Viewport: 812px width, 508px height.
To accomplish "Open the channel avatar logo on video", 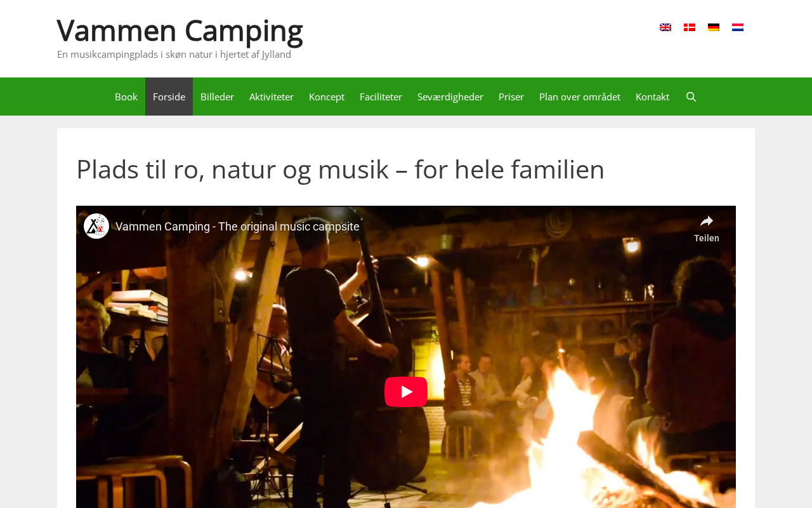I will (x=96, y=226).
